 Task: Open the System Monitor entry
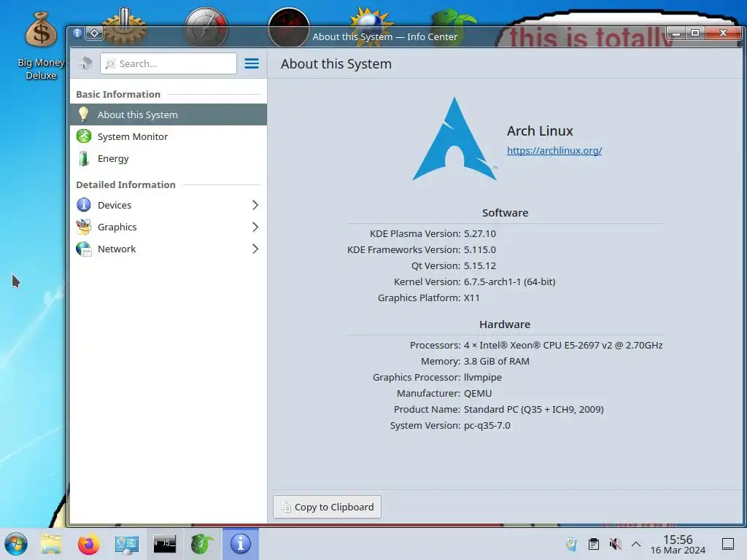tap(169, 136)
